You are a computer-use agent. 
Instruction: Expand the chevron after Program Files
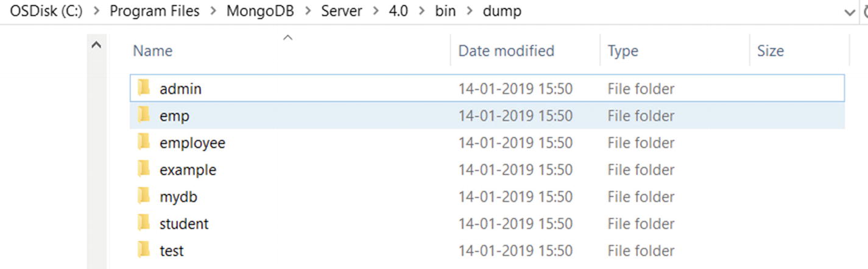point(213,12)
